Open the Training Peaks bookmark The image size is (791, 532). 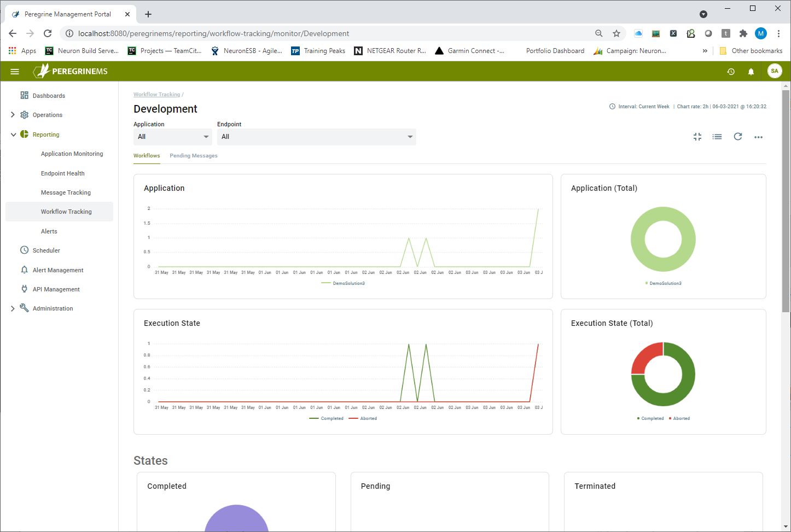click(318, 51)
